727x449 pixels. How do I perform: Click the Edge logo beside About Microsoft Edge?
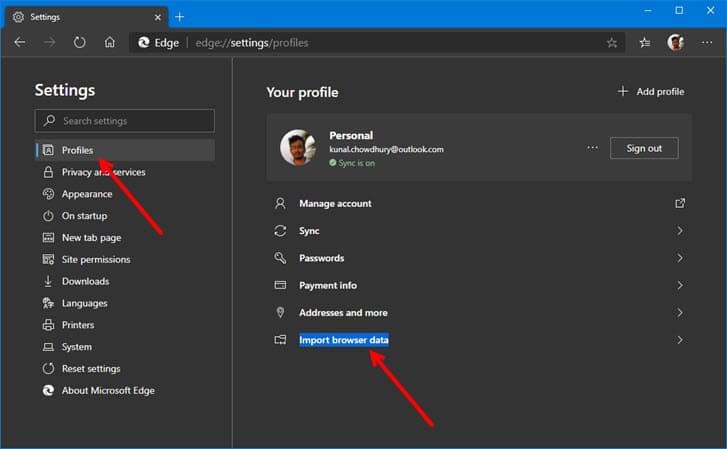(x=48, y=390)
